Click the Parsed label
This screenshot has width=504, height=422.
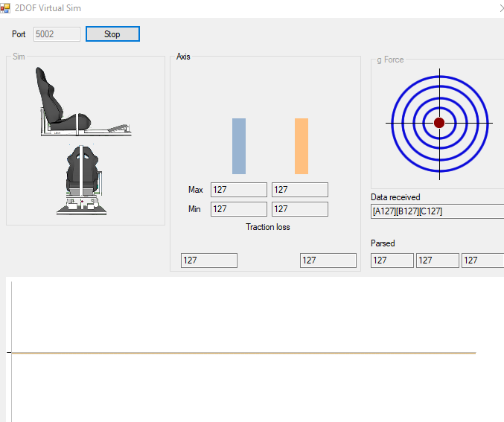[x=383, y=243]
